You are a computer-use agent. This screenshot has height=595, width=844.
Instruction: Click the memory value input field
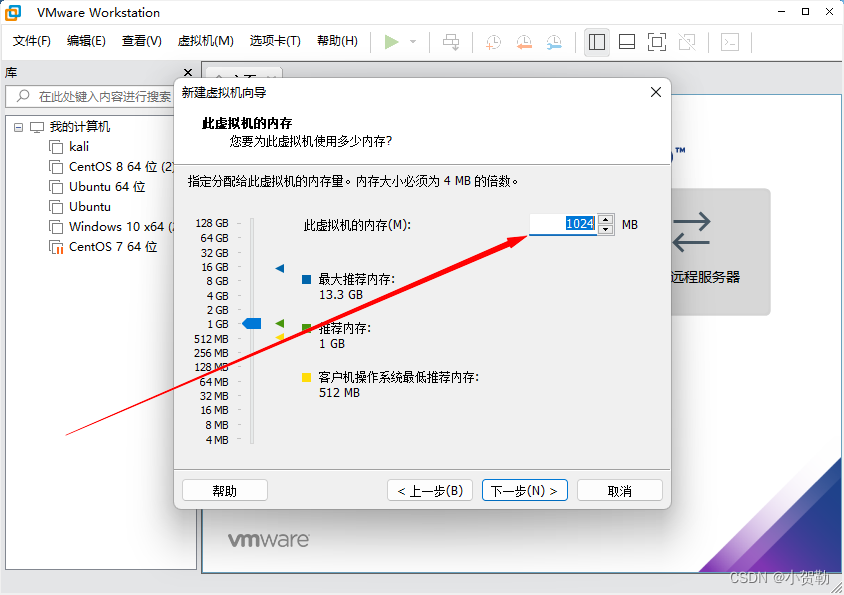(x=563, y=224)
